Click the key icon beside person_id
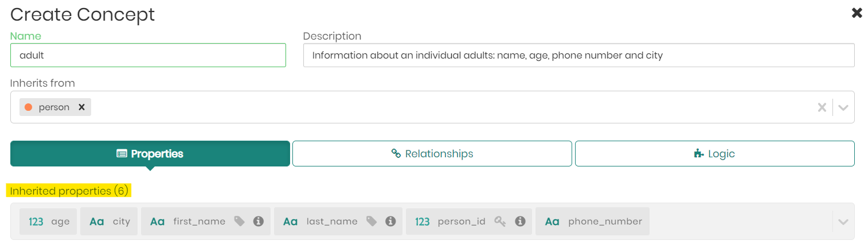Screen dimensions: 868x252 tap(501, 221)
